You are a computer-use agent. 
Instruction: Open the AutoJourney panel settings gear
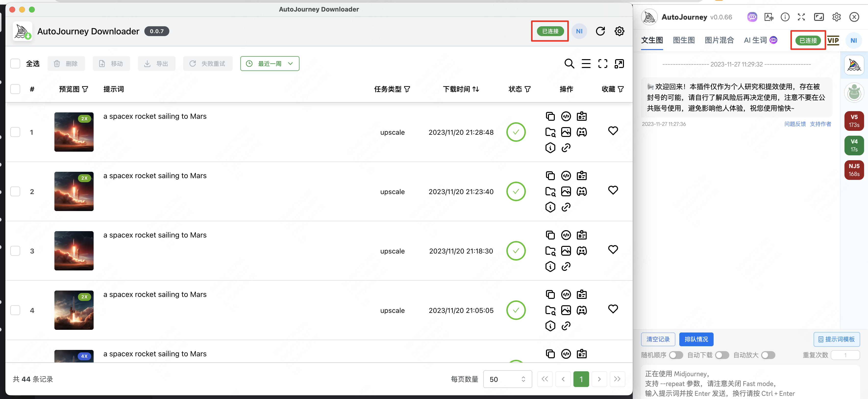coord(836,17)
